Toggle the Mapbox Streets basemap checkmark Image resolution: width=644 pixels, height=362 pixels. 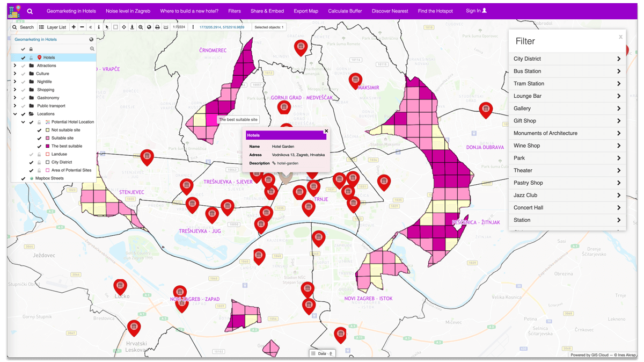coord(23,178)
